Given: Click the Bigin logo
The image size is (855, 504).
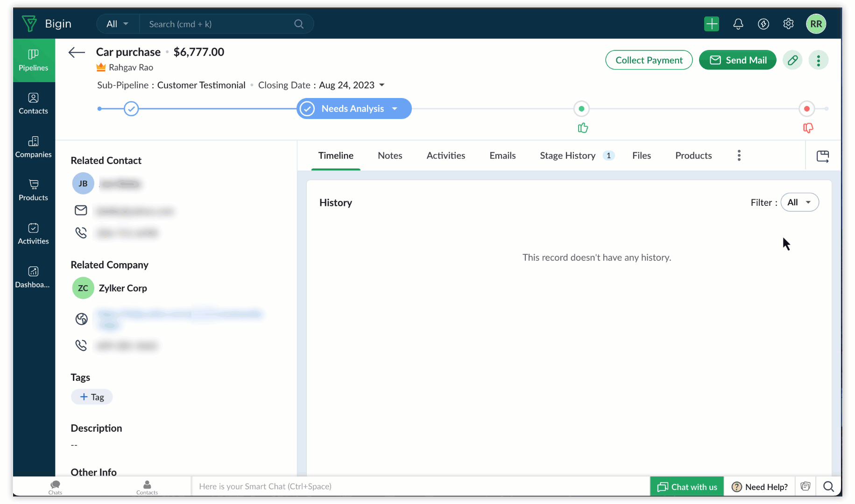Looking at the screenshot, I should point(47,23).
